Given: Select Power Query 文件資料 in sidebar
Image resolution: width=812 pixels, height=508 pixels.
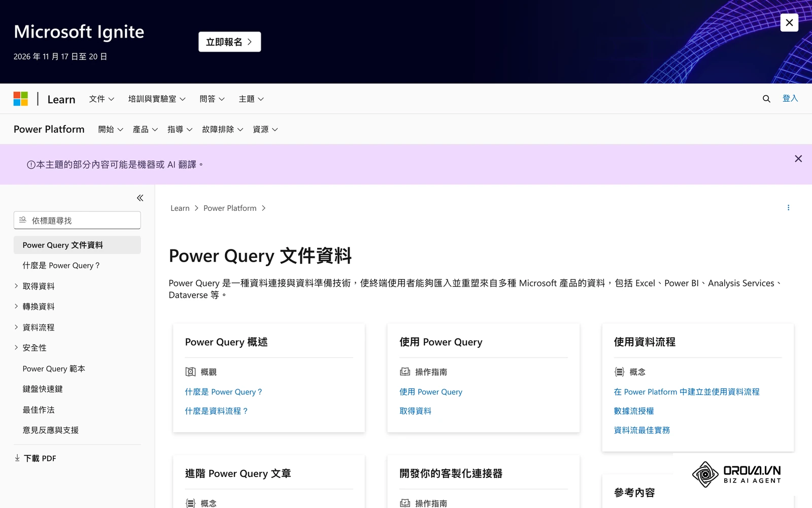Looking at the screenshot, I should click(x=77, y=245).
